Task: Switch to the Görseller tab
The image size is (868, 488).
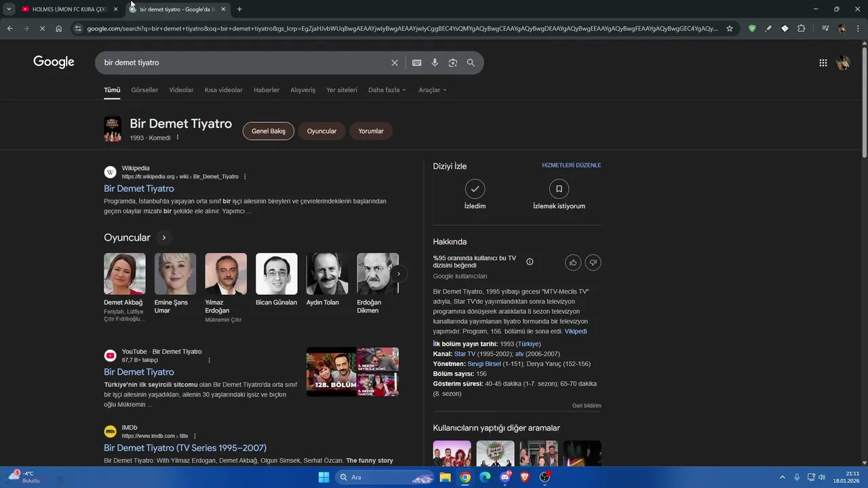Action: [144, 90]
